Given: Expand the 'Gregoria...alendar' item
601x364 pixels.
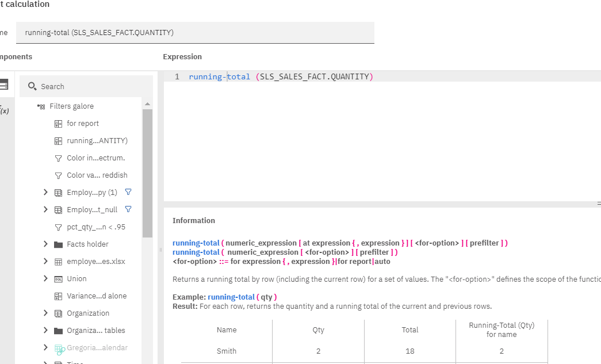Looking at the screenshot, I should point(45,347).
